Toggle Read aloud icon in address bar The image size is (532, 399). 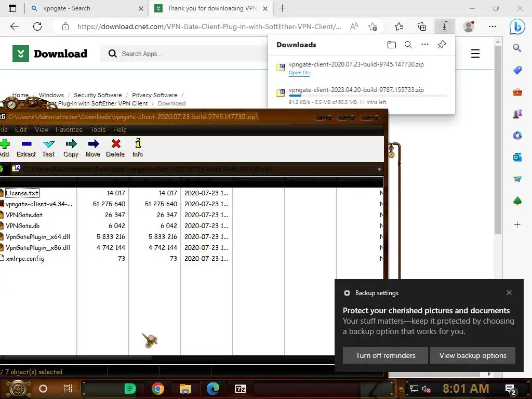(354, 26)
